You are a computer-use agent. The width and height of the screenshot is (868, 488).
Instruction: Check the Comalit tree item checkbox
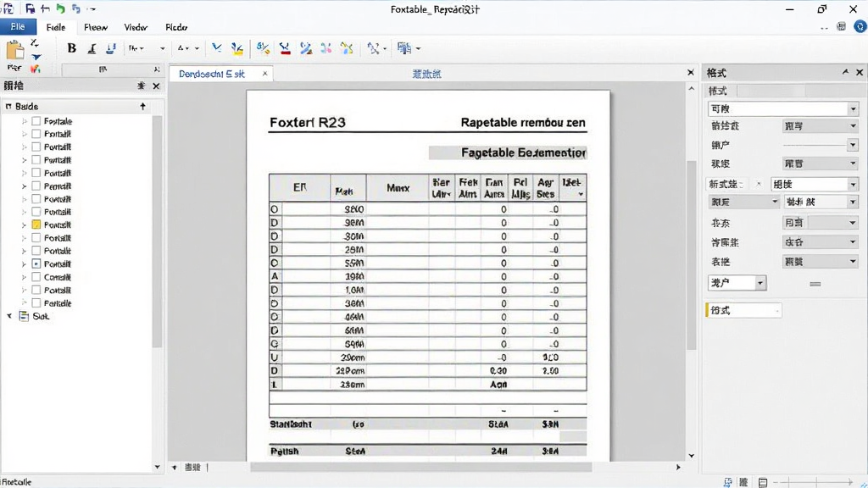pos(36,277)
